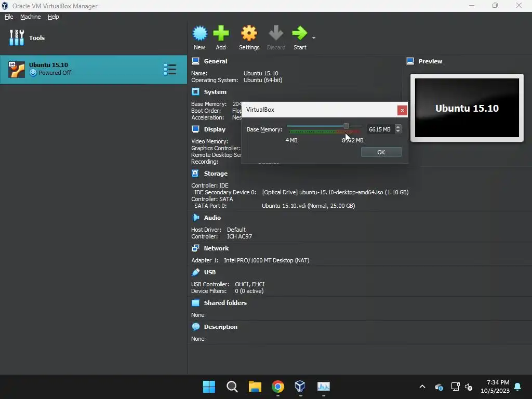
Task: Click the OHCI, EHCI controller value
Action: [x=250, y=284]
